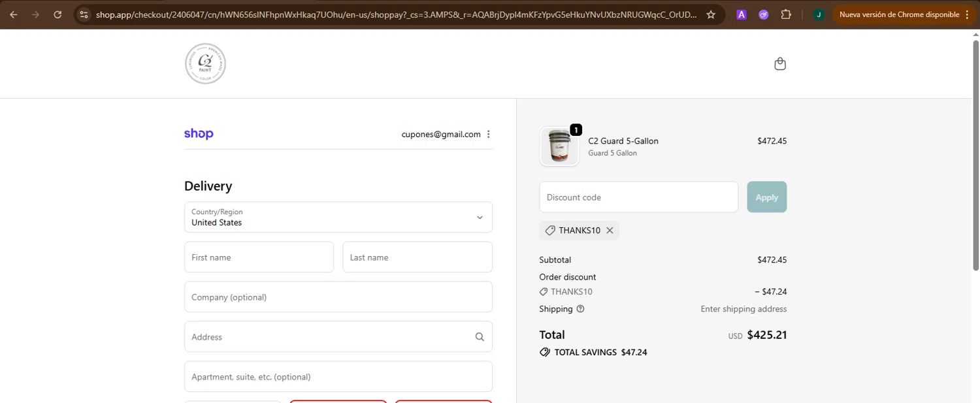Reload the checkout page

point(57,14)
